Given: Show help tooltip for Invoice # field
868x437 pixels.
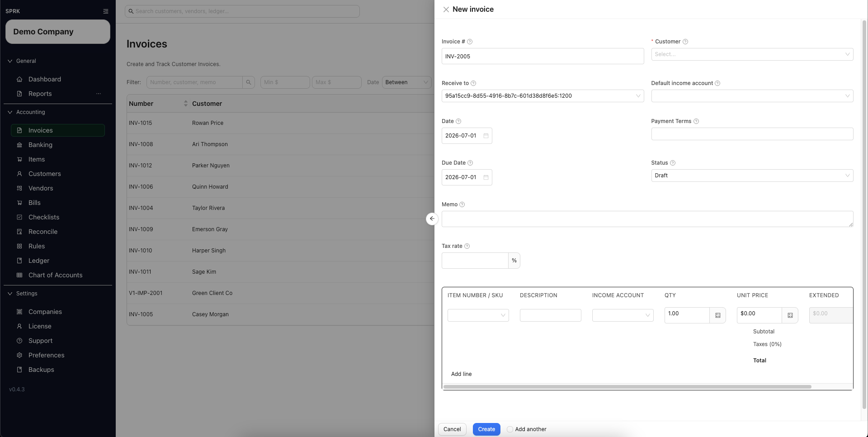Looking at the screenshot, I should click(x=470, y=42).
